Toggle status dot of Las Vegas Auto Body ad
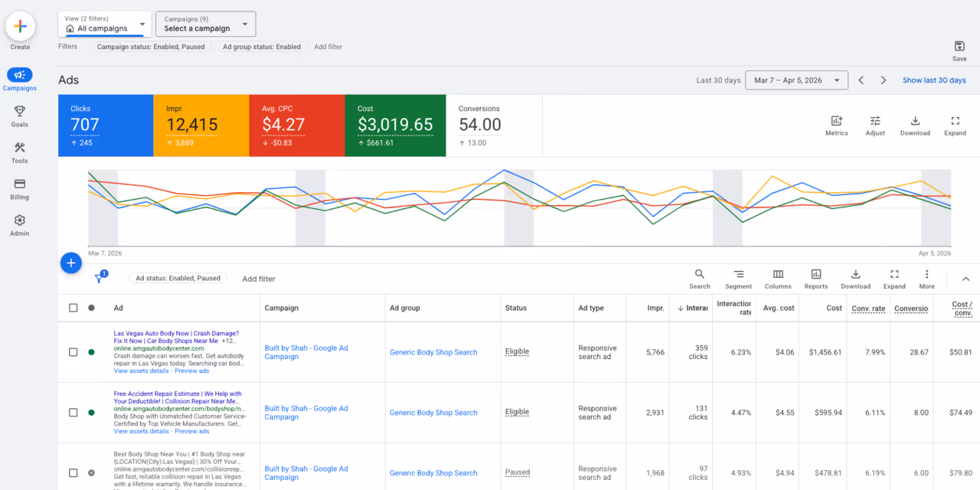The image size is (980, 490). pyautogui.click(x=92, y=352)
